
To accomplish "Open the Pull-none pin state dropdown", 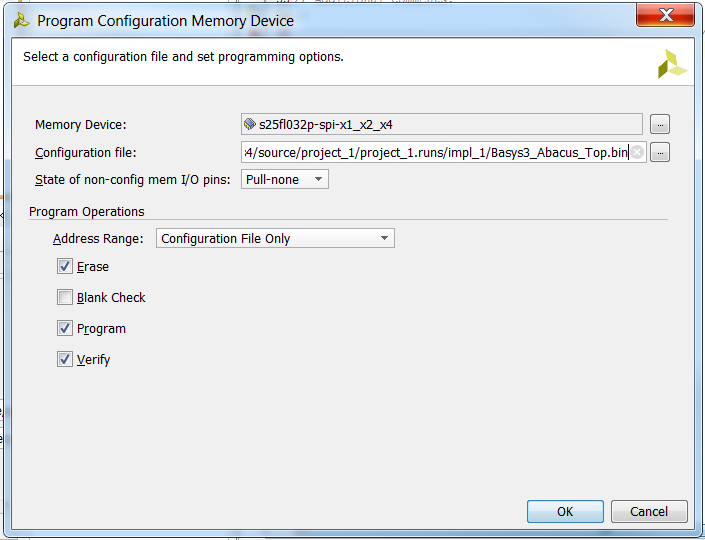I will [285, 179].
